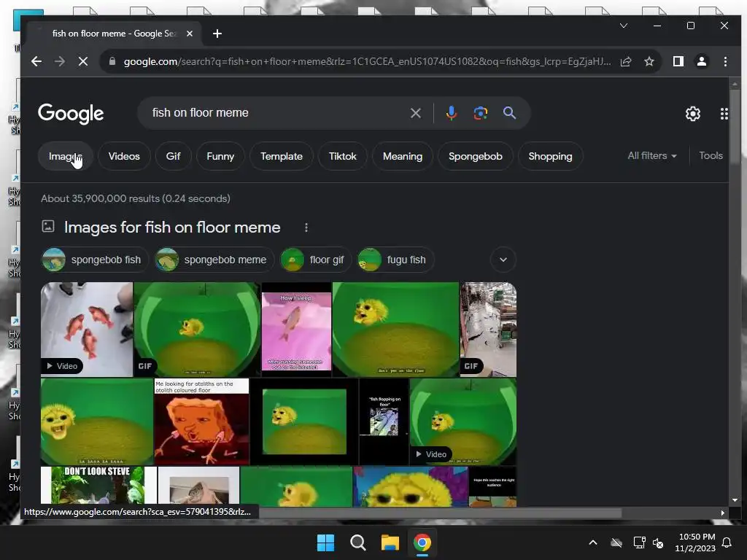Start a voice search
747x560 pixels.
point(451,113)
